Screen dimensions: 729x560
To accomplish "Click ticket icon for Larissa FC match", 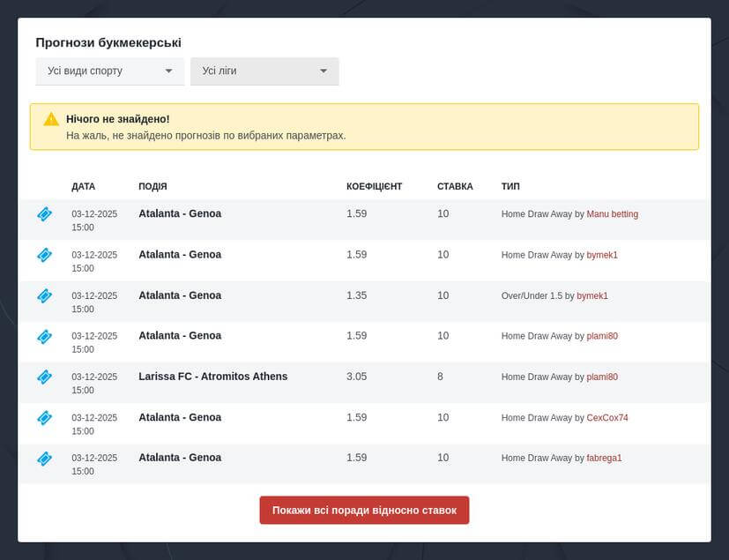I will (44, 377).
